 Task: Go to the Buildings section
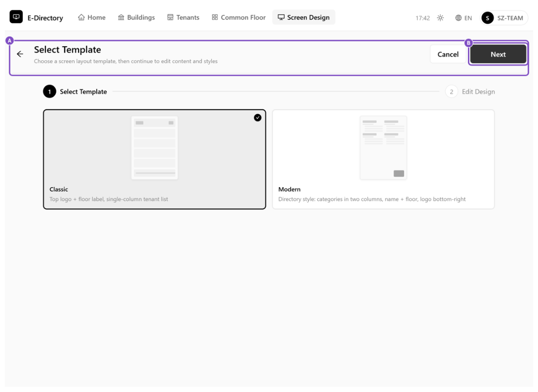136,17
